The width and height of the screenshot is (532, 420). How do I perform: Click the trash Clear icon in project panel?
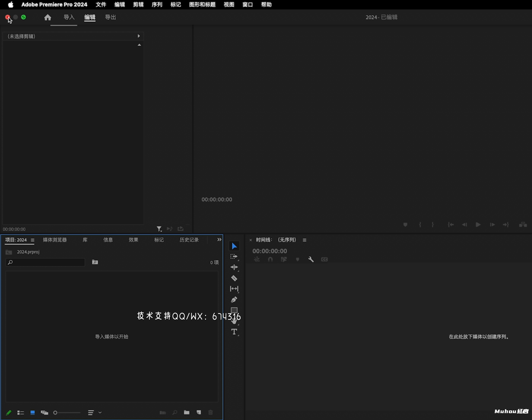click(x=211, y=413)
